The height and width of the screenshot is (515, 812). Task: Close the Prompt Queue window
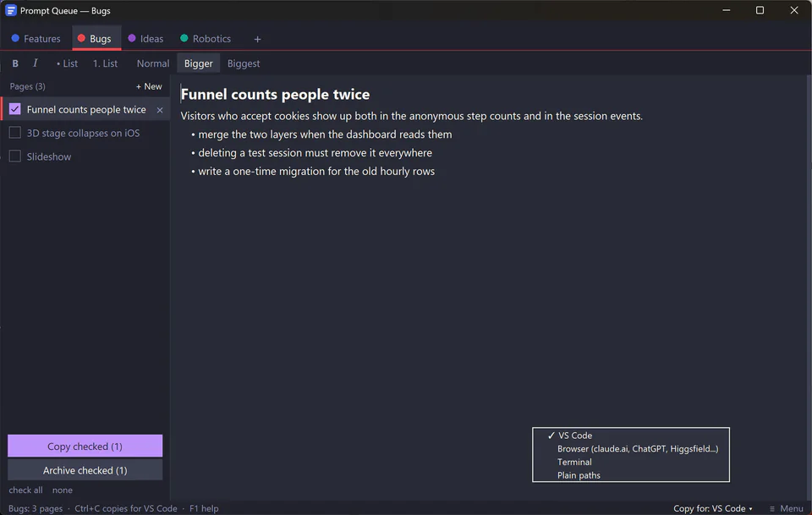pos(794,10)
